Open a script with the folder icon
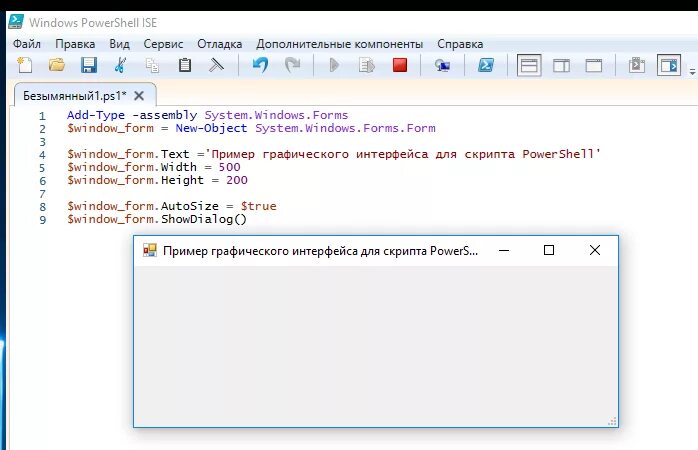Screen dimensions: 698x450 coord(57,65)
